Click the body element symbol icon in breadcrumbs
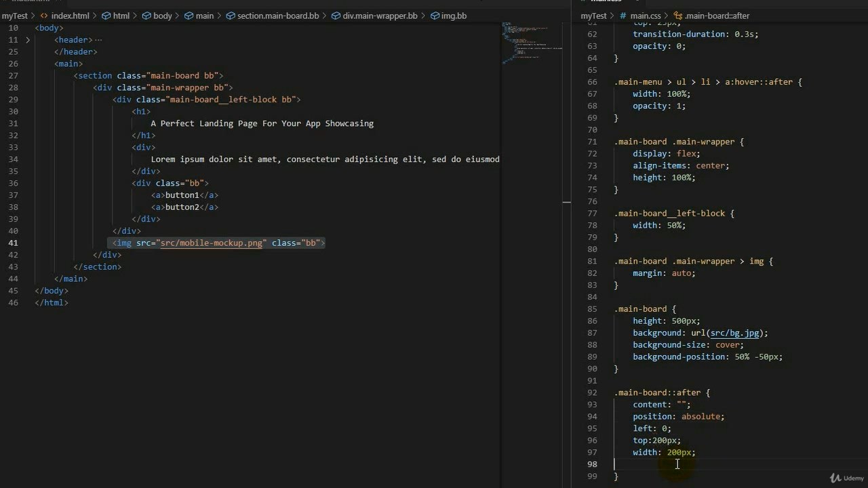 click(146, 16)
